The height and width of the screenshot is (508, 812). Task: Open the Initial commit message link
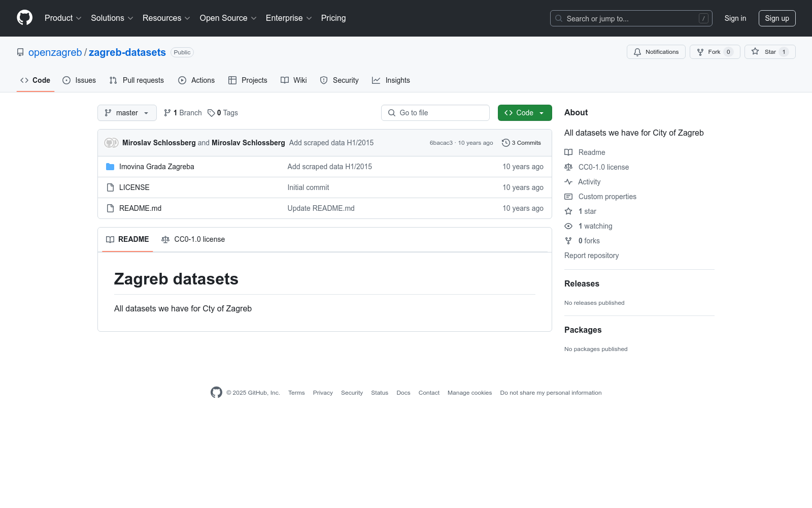pos(308,187)
